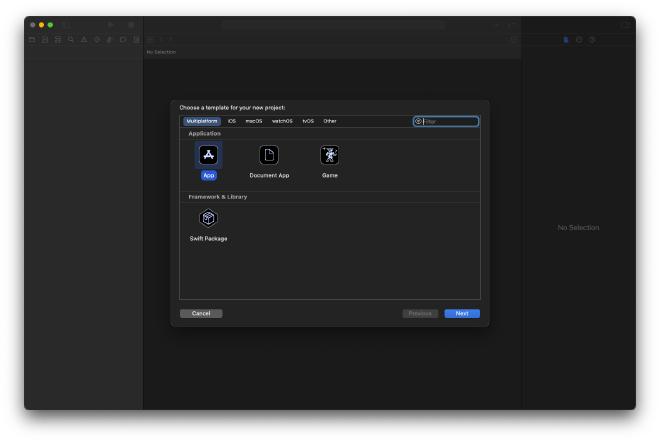Click the Cancel button
This screenshot has width=660, height=442.
(x=201, y=313)
